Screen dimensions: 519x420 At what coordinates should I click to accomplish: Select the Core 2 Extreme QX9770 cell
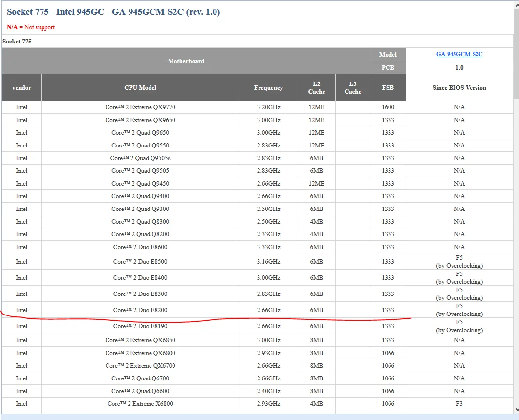pos(140,107)
